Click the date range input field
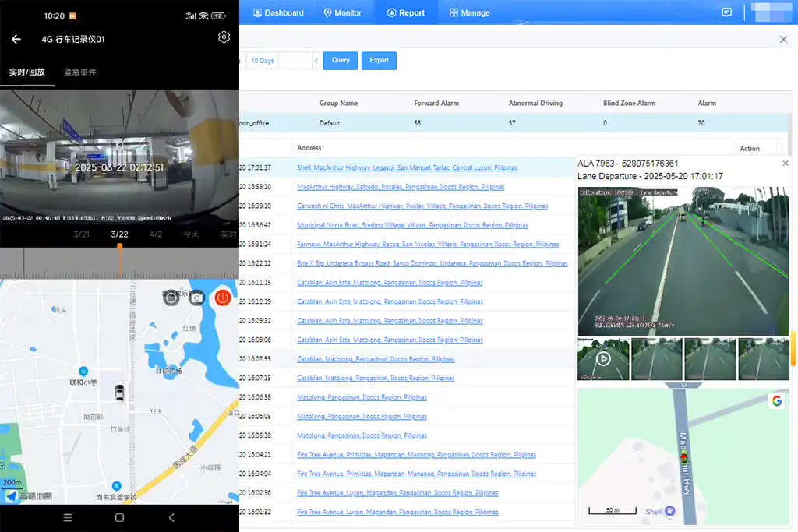 (294, 61)
